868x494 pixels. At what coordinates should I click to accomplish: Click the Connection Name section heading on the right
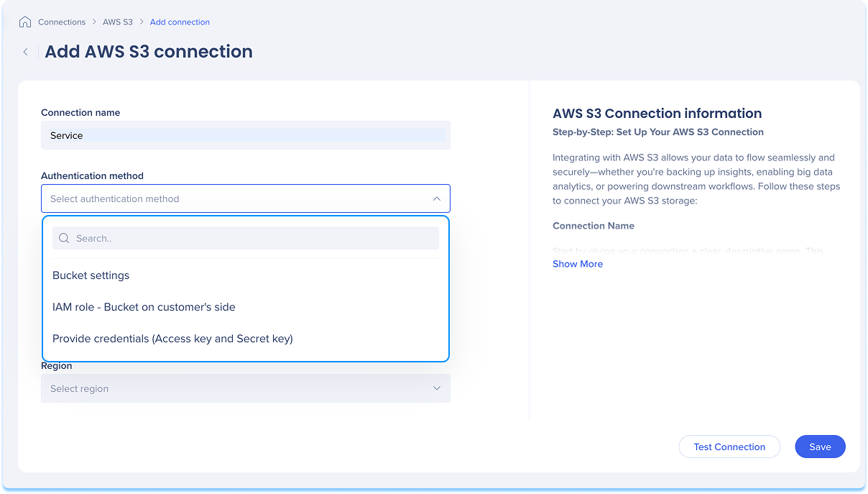(594, 226)
